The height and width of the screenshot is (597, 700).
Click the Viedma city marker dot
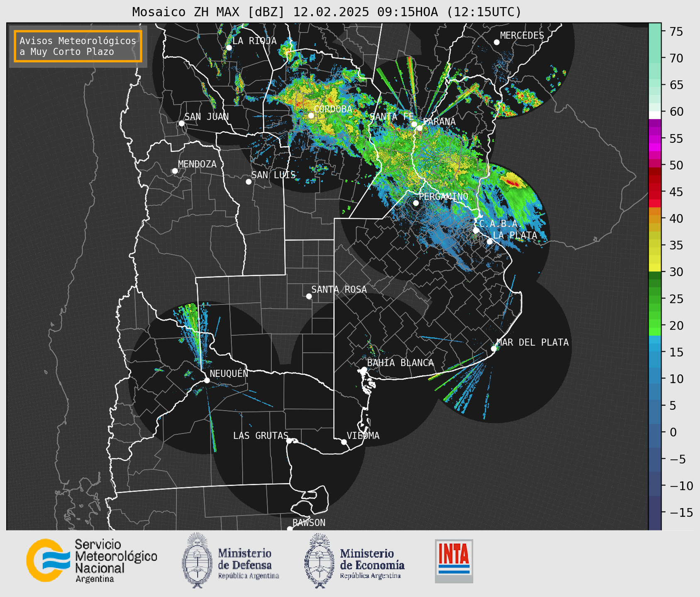tap(344, 442)
